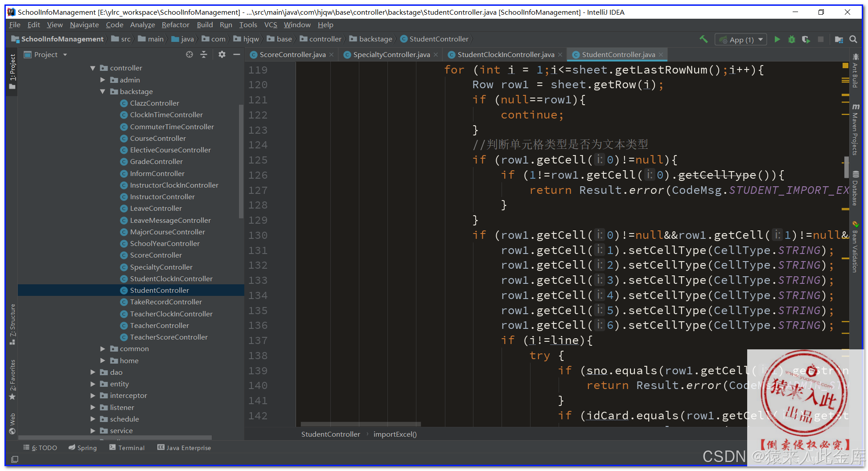The width and height of the screenshot is (868, 471).
Task: Open the TODO tool window
Action: [x=40, y=448]
